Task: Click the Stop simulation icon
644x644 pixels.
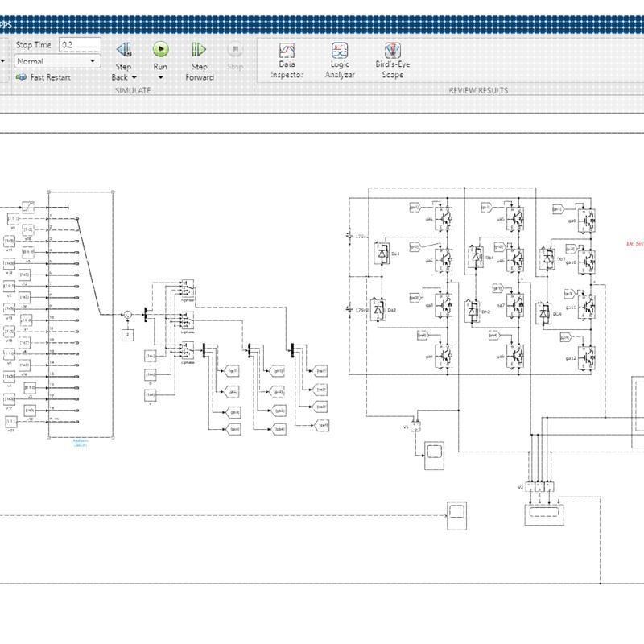Action: [235, 48]
